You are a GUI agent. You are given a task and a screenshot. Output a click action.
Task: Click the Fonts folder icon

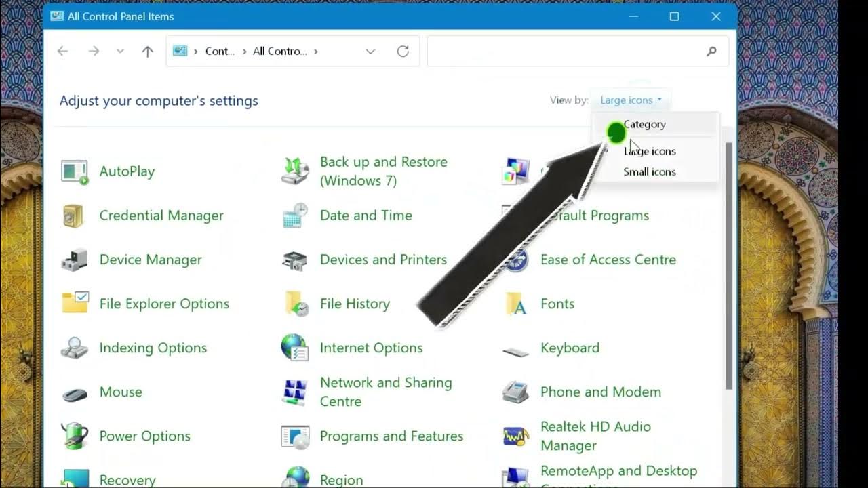tap(516, 304)
